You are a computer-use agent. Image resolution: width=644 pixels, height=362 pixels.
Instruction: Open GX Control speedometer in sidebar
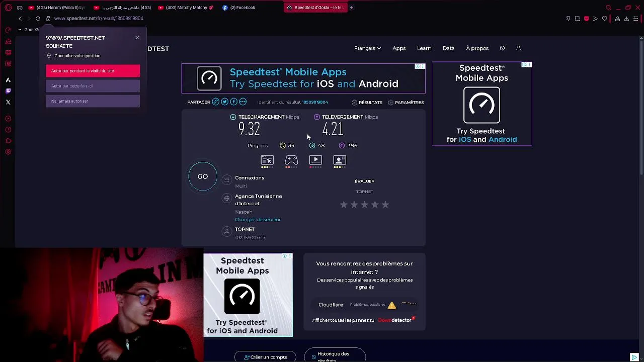[8, 30]
